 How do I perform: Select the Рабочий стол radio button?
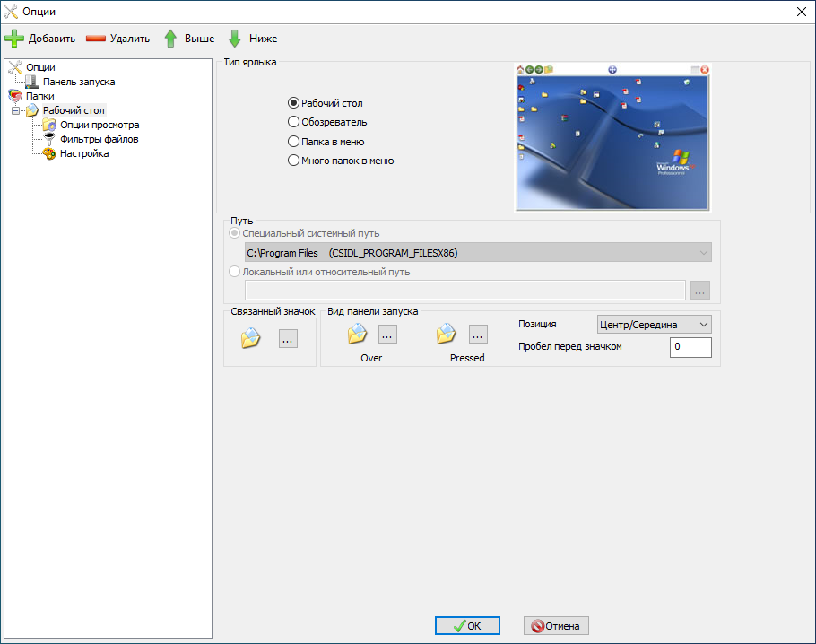click(293, 103)
